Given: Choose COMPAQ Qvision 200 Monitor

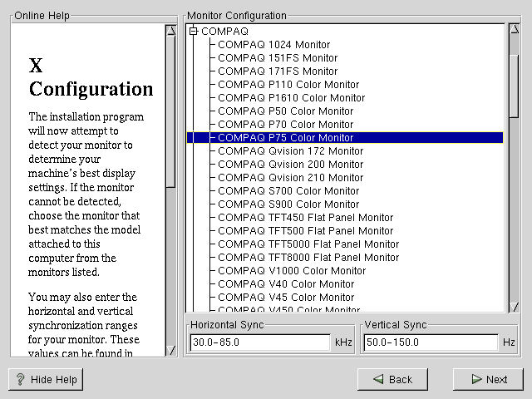Looking at the screenshot, I should pyautogui.click(x=290, y=165).
